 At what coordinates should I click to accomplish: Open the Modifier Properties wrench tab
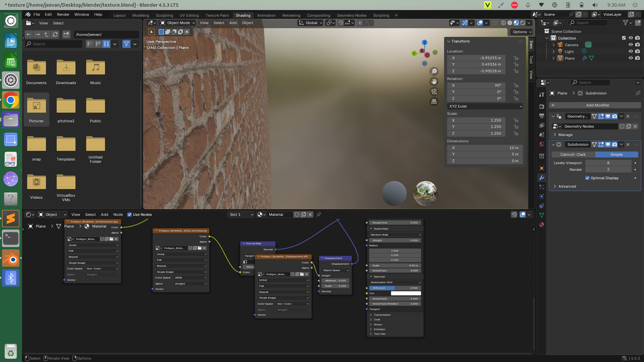click(542, 178)
